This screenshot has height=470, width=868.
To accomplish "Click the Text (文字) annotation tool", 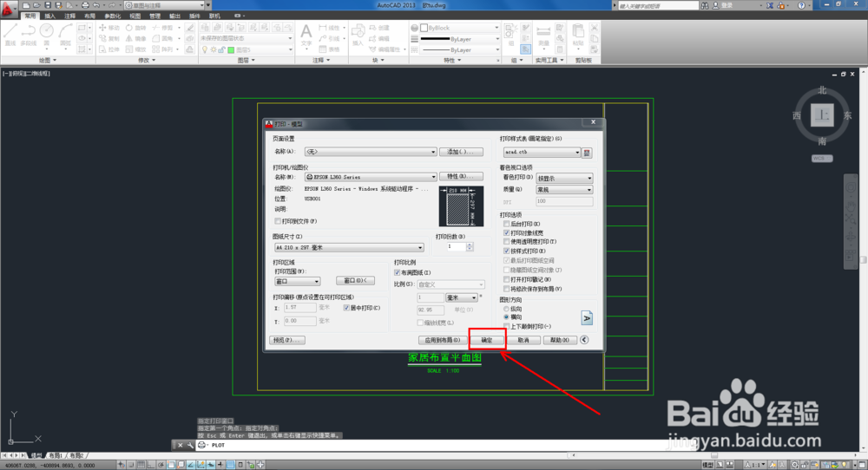I will coord(306,35).
